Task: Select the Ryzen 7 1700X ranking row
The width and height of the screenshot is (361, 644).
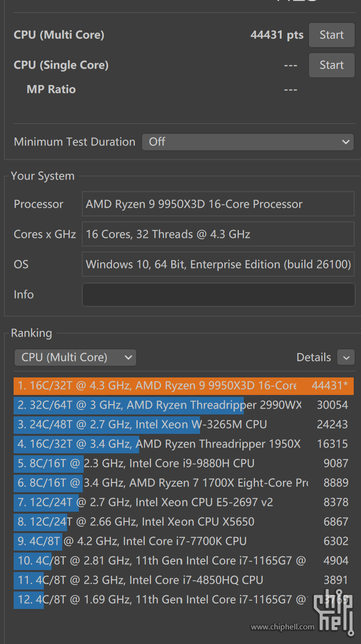Action: (183, 483)
